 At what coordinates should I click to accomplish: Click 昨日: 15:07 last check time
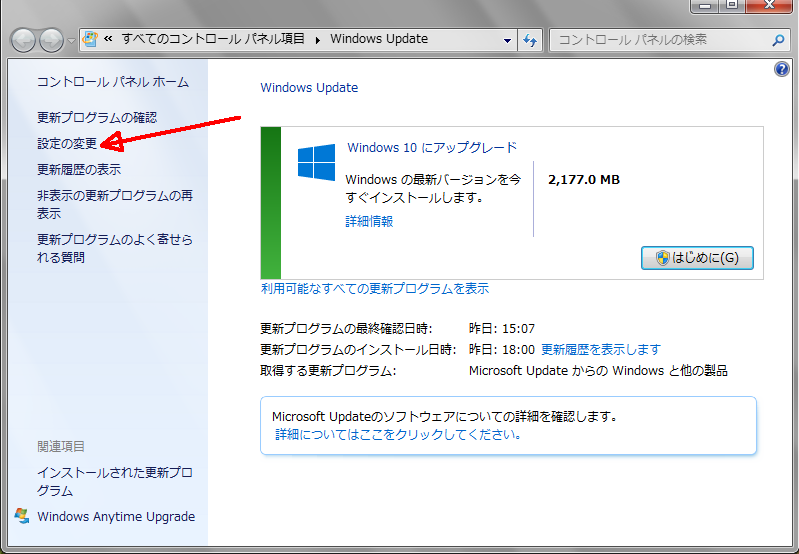pyautogui.click(x=502, y=329)
